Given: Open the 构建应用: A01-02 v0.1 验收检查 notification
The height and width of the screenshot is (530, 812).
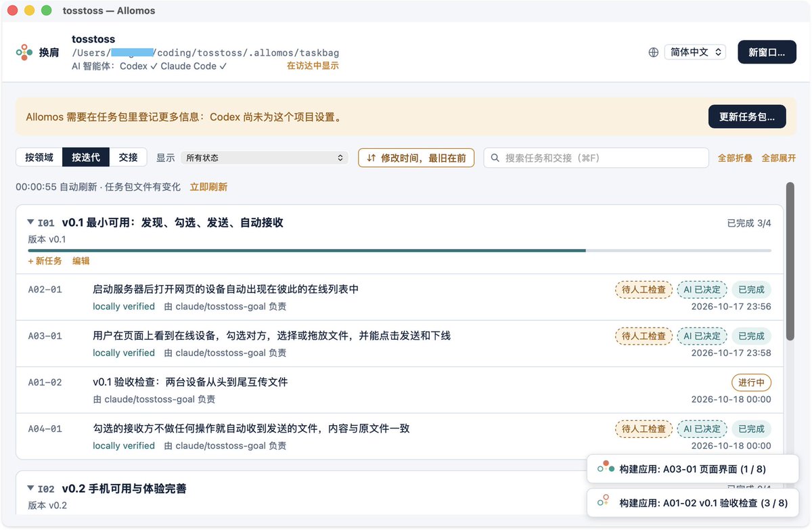Looking at the screenshot, I should [x=693, y=502].
